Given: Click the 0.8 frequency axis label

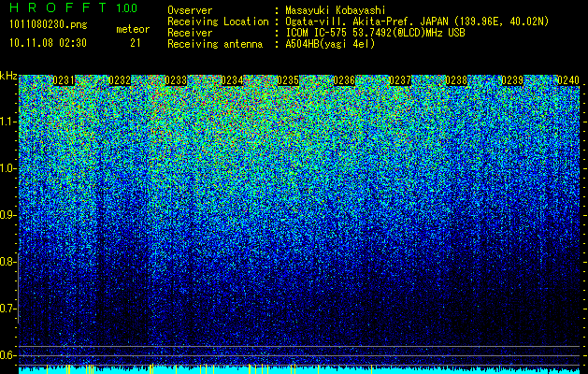Looking at the screenshot, I should click(x=7, y=262).
